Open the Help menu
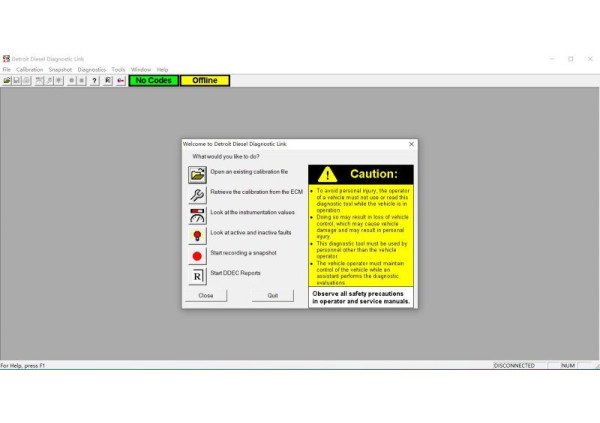The image size is (600, 423). click(x=162, y=69)
